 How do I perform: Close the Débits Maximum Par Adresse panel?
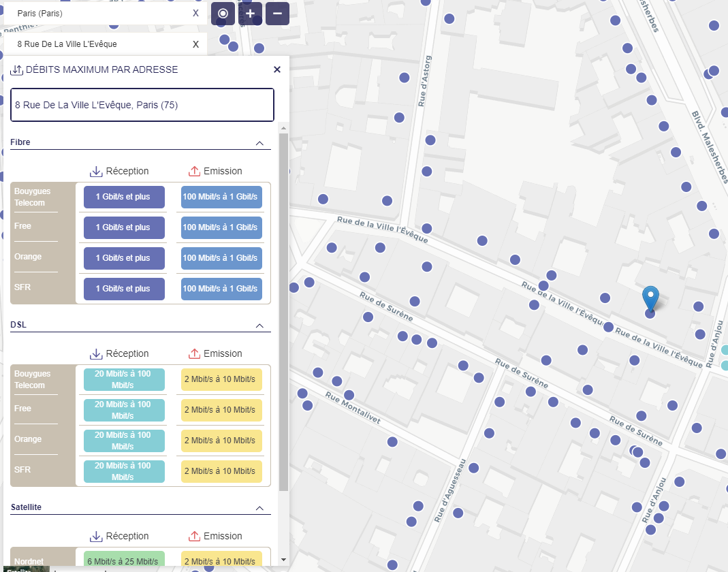click(x=277, y=69)
